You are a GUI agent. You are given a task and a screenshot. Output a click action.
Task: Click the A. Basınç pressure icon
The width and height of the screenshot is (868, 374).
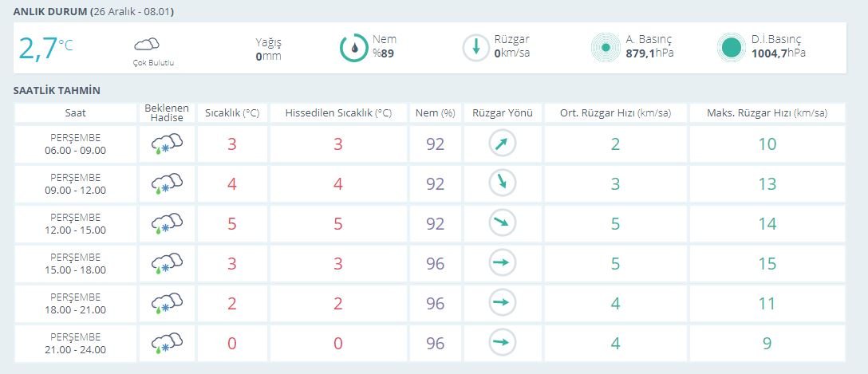(x=606, y=48)
